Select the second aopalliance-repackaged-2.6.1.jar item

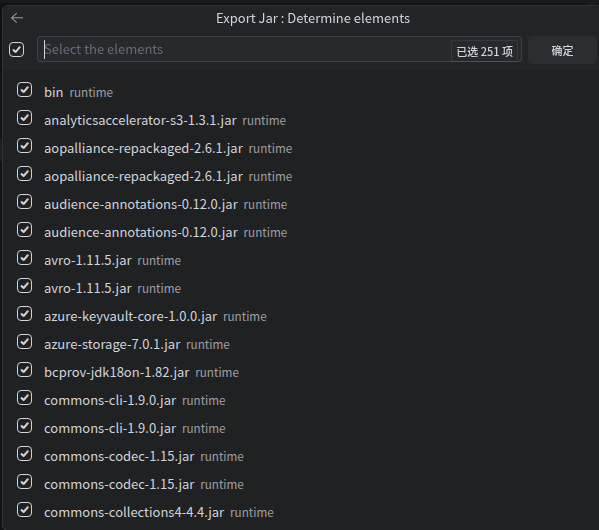click(168, 177)
